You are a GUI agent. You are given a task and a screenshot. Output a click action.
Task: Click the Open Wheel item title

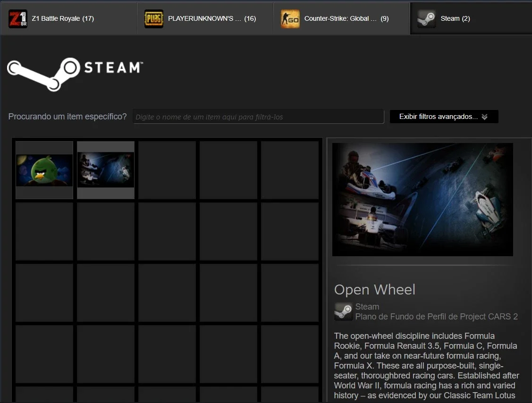coord(375,289)
